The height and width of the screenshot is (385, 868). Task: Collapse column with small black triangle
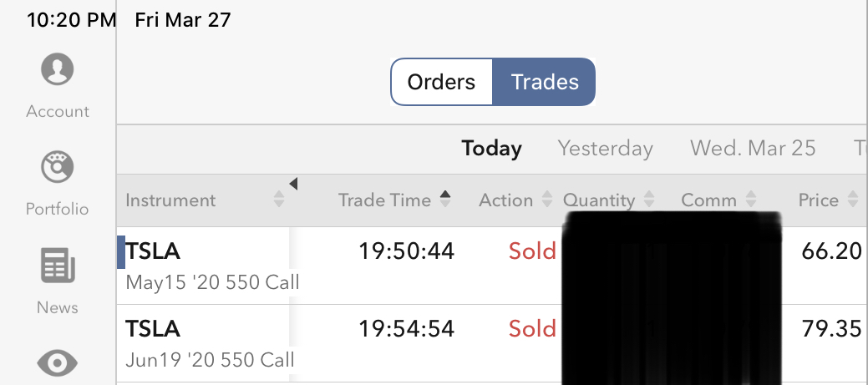click(x=293, y=185)
